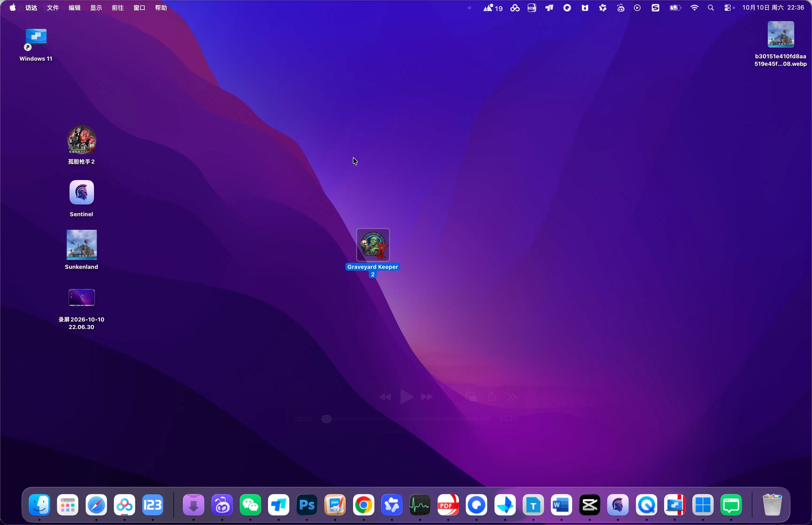Select the 孤胆枪手2 desktop icon
The height and width of the screenshot is (525, 812).
[x=81, y=139]
